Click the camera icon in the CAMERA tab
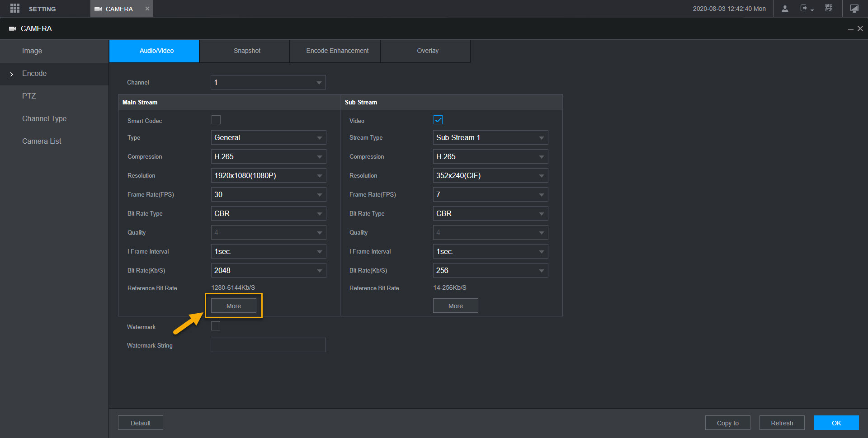 tap(98, 9)
